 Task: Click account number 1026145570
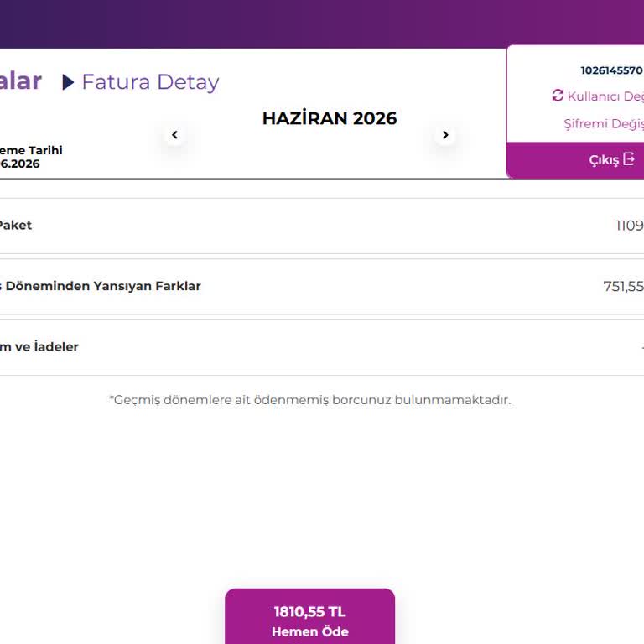coord(611,70)
